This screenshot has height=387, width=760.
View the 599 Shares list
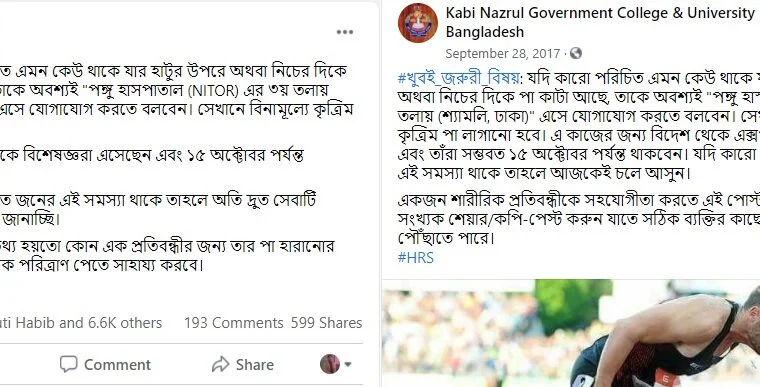(x=326, y=323)
